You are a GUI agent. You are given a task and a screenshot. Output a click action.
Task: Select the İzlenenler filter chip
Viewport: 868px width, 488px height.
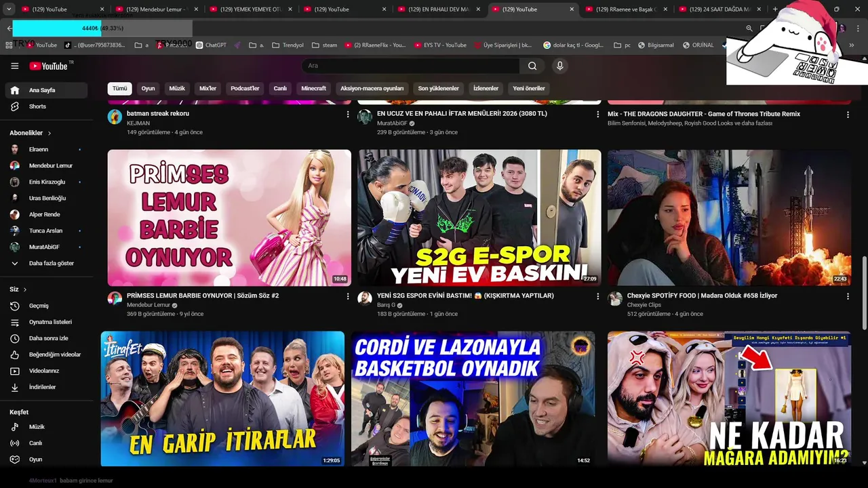(x=486, y=89)
